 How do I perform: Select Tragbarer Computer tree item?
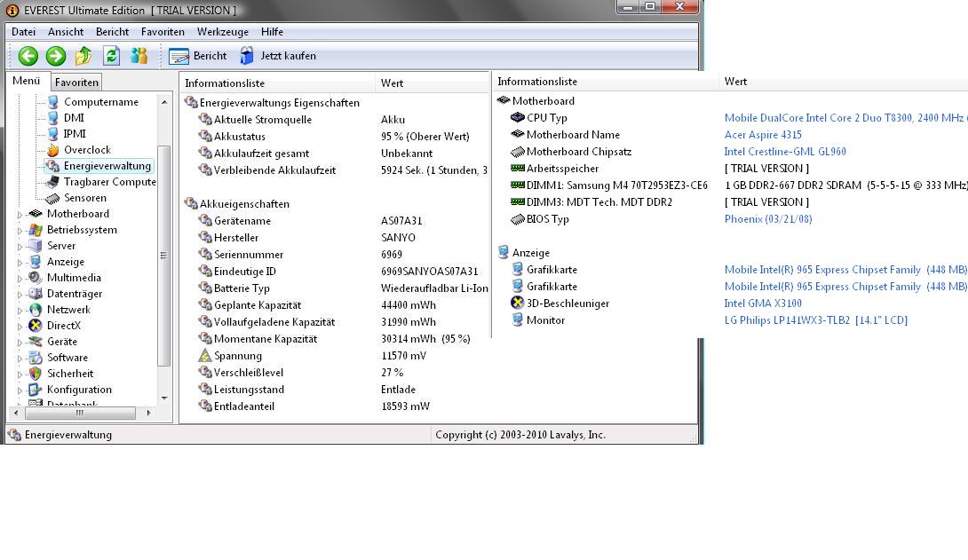tap(110, 182)
